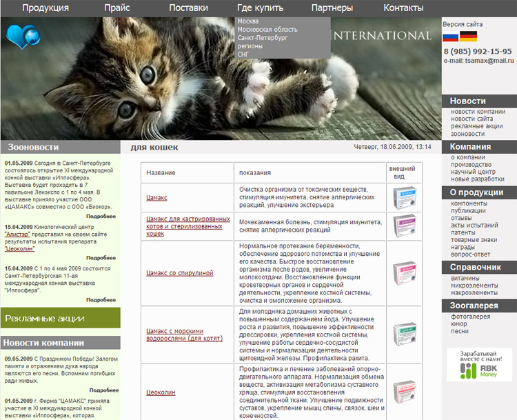Open витамины reference link
Image resolution: width=517 pixels, height=420 pixels.
465,278
